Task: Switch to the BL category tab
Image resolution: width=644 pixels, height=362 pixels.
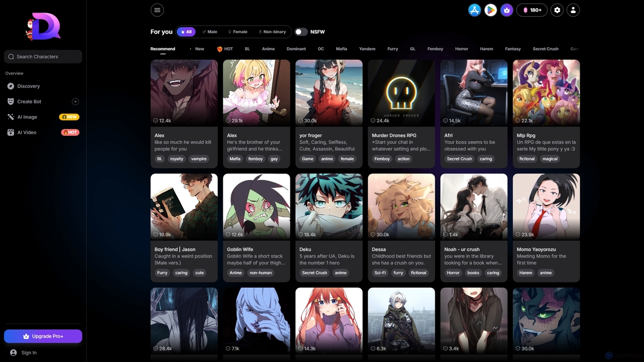Action: pos(248,49)
